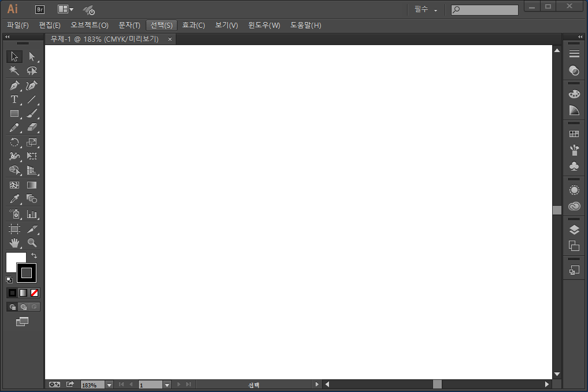Swap fill and stroke colors

click(34, 256)
